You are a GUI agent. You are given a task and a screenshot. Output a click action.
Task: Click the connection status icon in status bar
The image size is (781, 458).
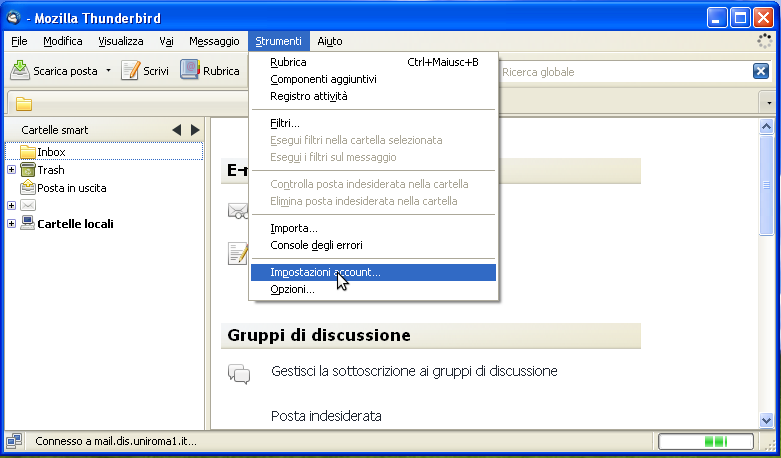[x=14, y=441]
